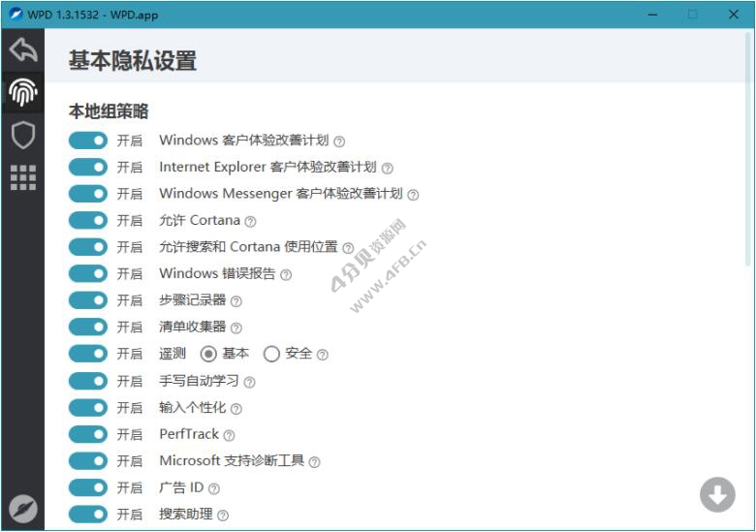Image resolution: width=756 pixels, height=532 pixels.
Task: Click help icon next to 允许搜索和 Cortana 使用位置
Action: (348, 248)
